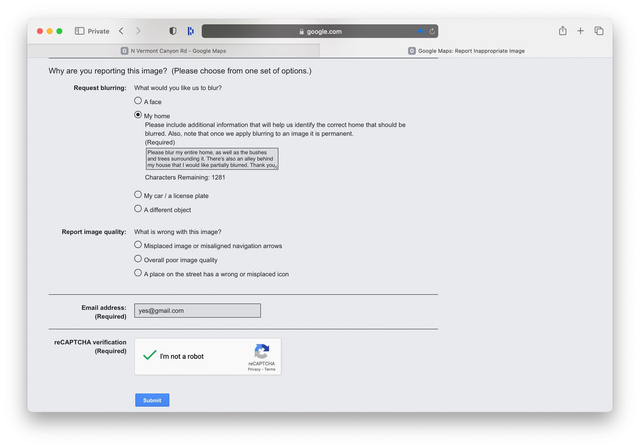
Task: Select "My car / a license plate" option
Action: pos(138,195)
